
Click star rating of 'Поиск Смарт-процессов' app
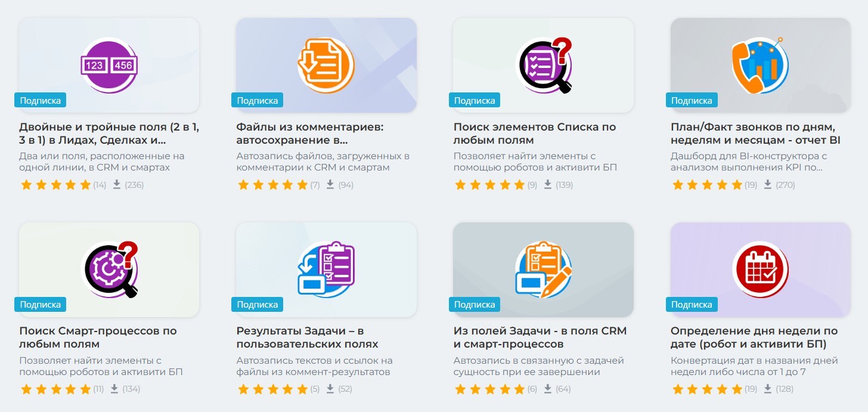(x=55, y=389)
